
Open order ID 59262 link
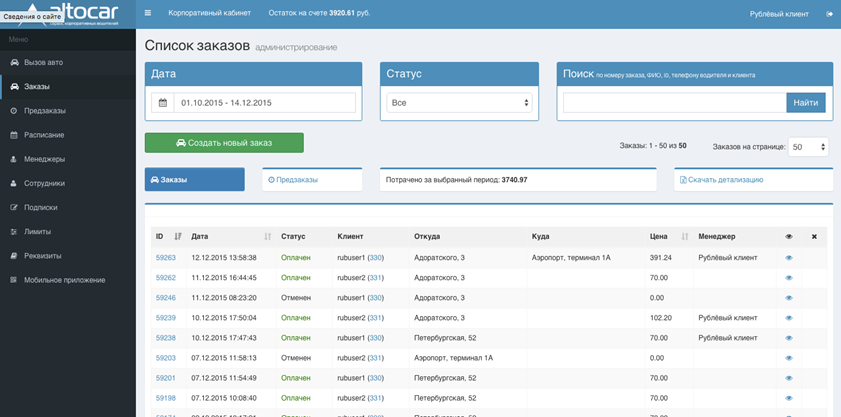pos(166,278)
